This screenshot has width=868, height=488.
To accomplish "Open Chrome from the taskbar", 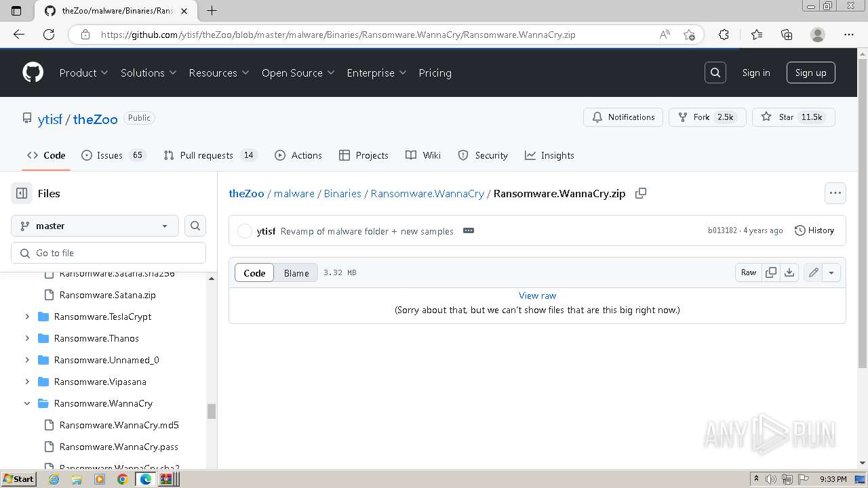I will (x=122, y=479).
